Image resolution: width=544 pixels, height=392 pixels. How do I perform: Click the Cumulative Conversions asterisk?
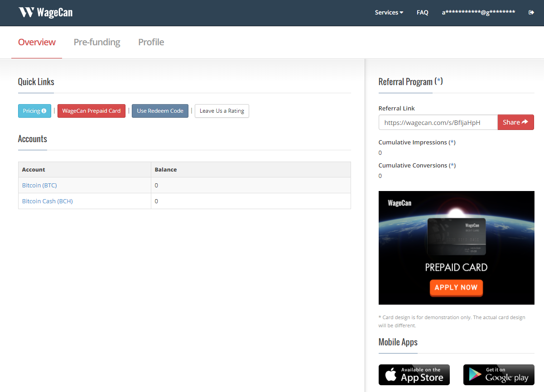point(452,166)
